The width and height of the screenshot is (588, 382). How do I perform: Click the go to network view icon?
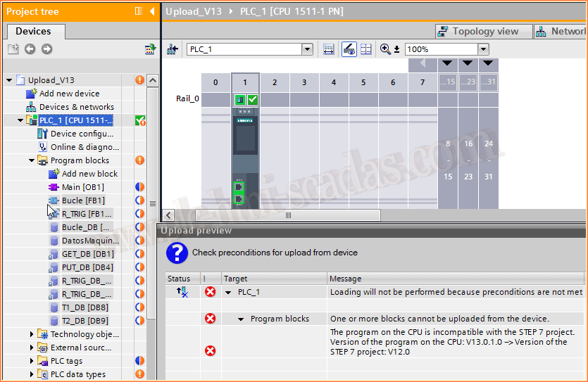point(172,49)
